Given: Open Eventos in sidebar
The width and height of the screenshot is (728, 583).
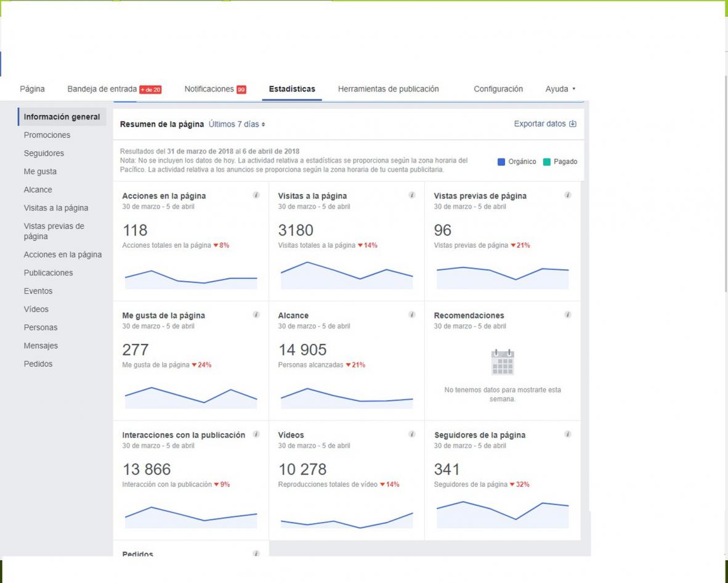Looking at the screenshot, I should point(38,291).
